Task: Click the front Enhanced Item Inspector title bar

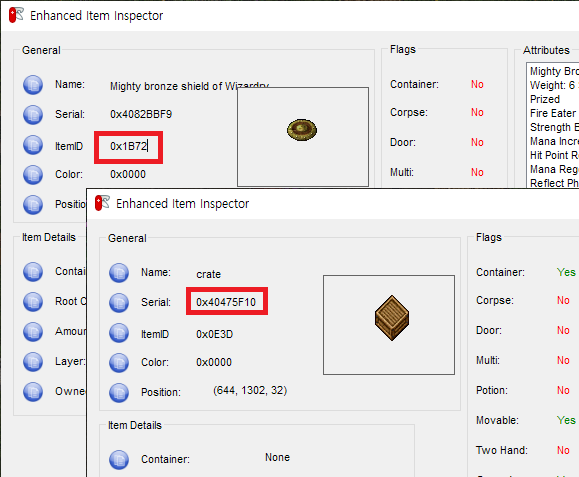Action: click(332, 204)
